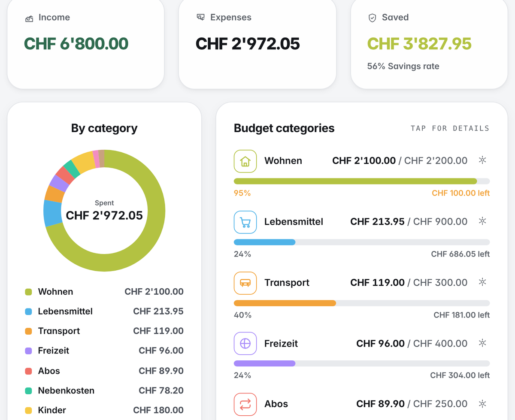Open the Lebensmittel budget category row
This screenshot has height=420, width=515.
[362, 234]
